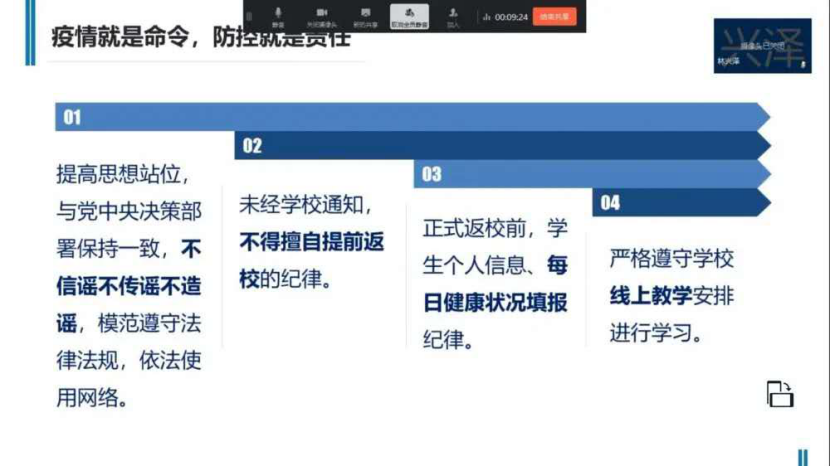Viewport: 830px width, 467px height.
Task: Click the network signal bars icon
Action: tap(487, 17)
